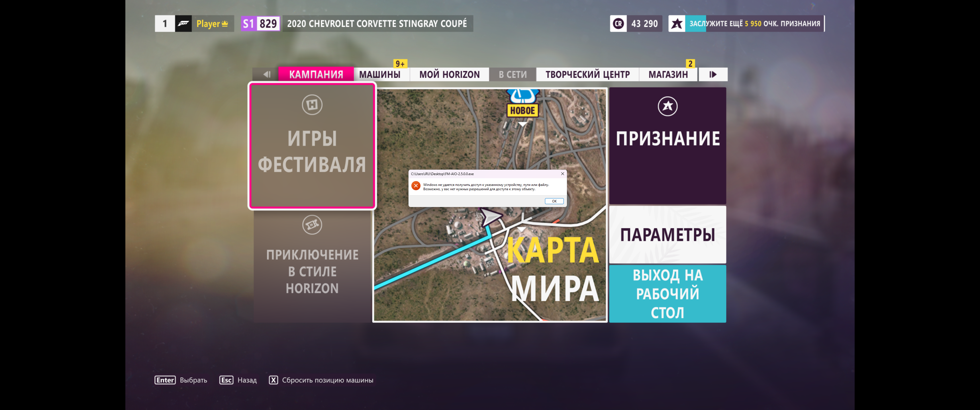Open the Признание tile
This screenshot has height=410, width=980.
coord(667,146)
